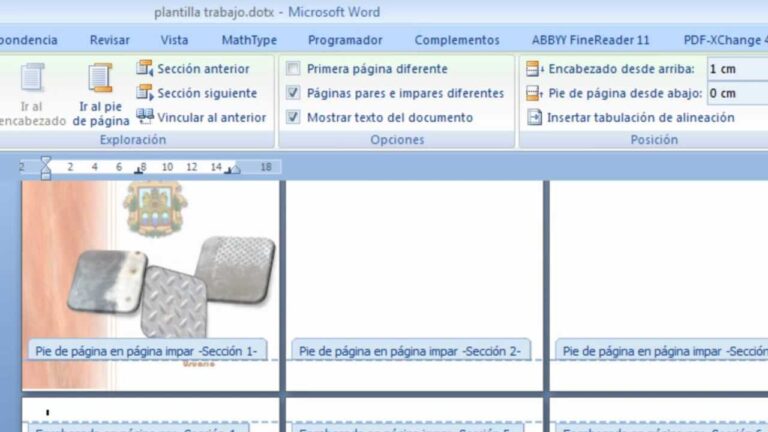Open the Revisar ribbon tab
Screen dimensions: 768x432
[109, 40]
